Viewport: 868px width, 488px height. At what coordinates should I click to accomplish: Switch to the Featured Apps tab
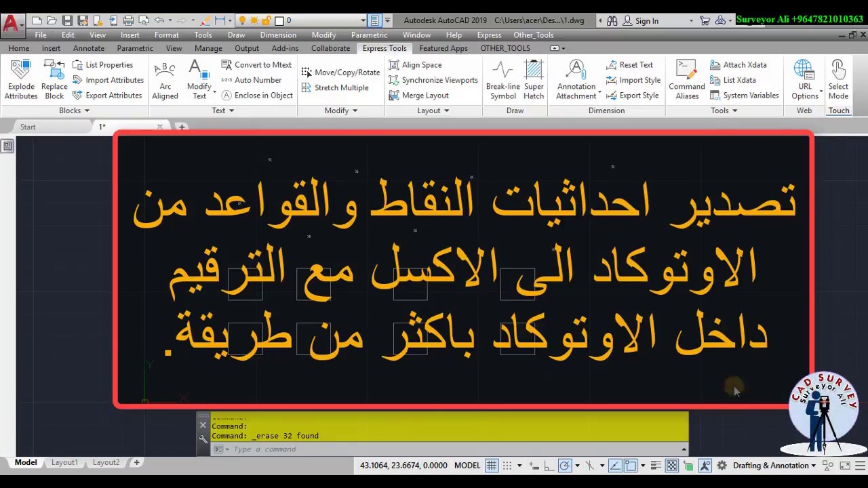coord(443,48)
